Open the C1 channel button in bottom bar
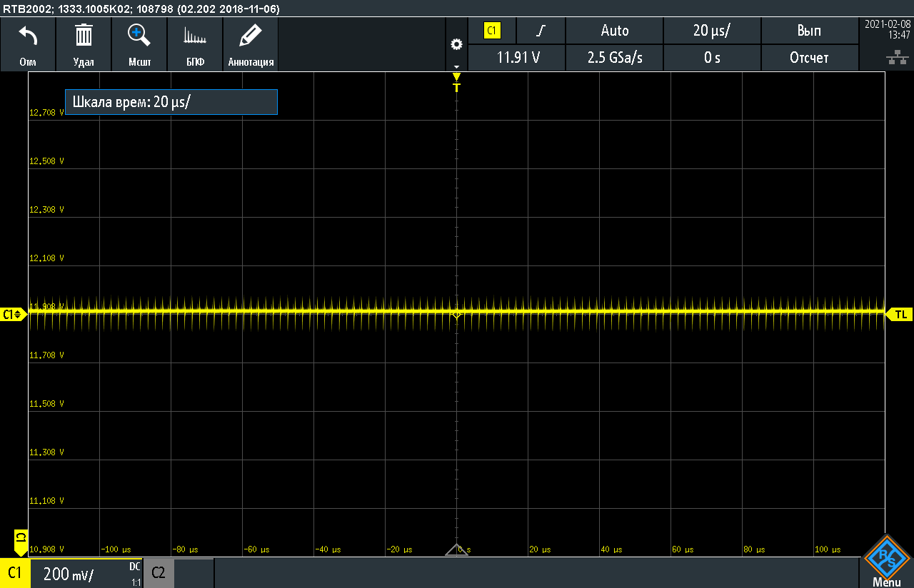Image resolution: width=914 pixels, height=588 pixels. [x=15, y=573]
